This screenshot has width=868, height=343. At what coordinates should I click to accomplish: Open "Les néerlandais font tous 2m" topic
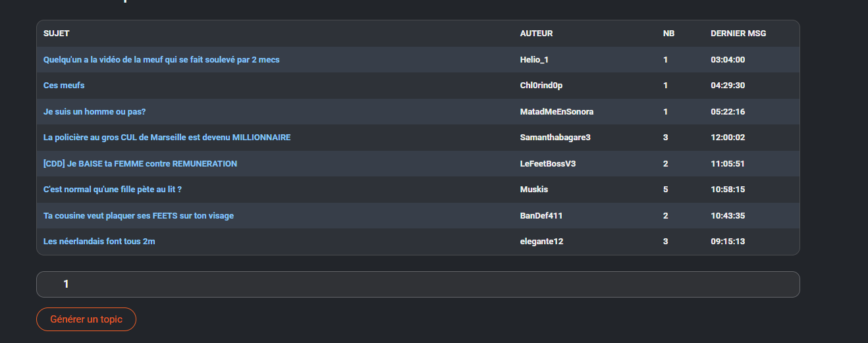[99, 242]
